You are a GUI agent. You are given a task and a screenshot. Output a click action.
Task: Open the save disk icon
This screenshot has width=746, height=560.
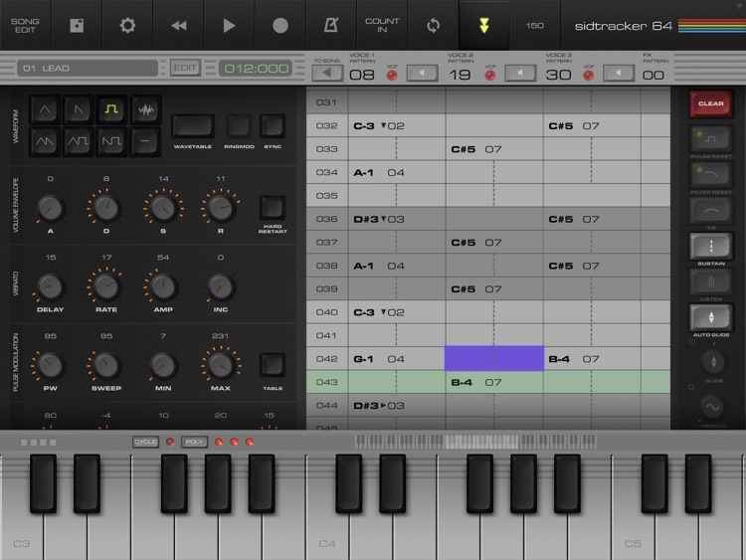pyautogui.click(x=77, y=25)
